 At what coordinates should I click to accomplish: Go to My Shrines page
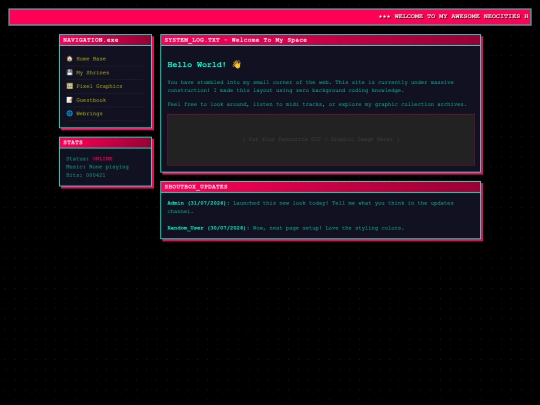point(93,73)
